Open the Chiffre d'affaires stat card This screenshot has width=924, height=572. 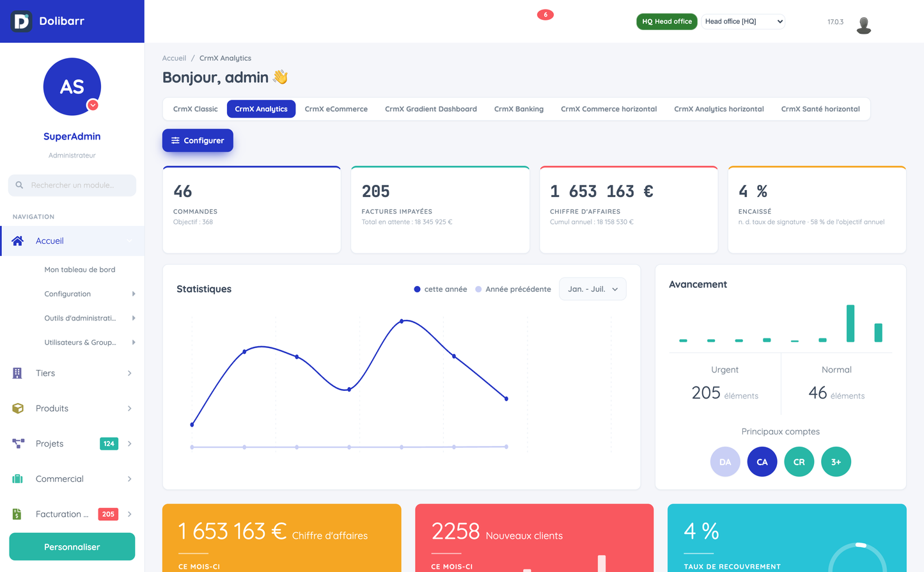coord(629,210)
